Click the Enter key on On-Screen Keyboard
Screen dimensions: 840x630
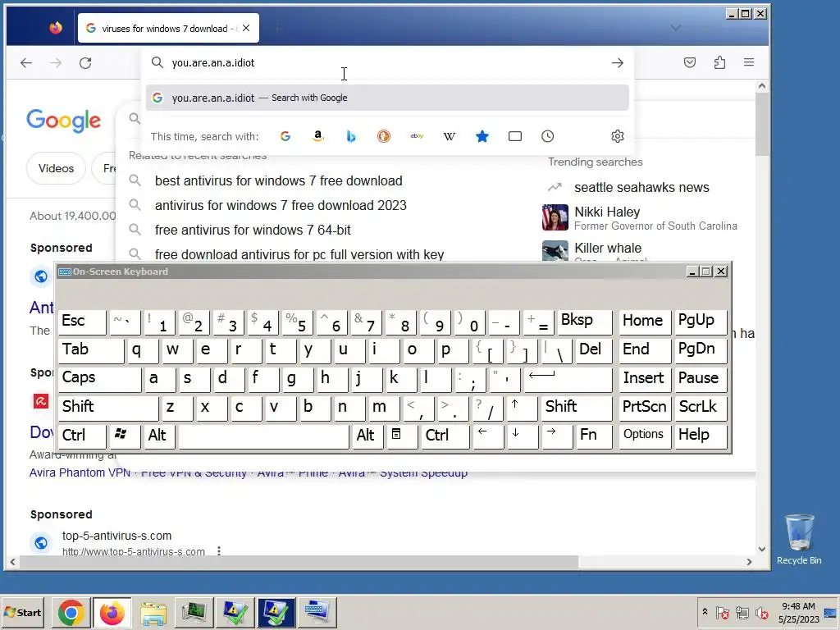click(568, 379)
